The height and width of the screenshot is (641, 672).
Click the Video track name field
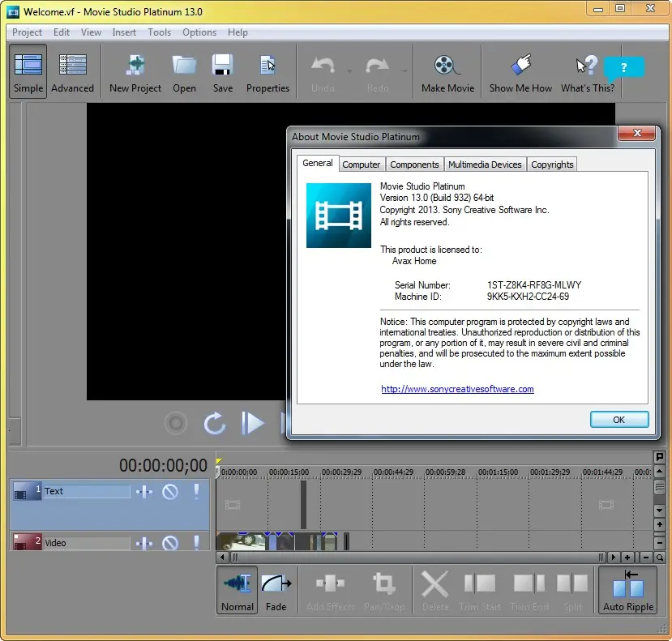point(87,543)
